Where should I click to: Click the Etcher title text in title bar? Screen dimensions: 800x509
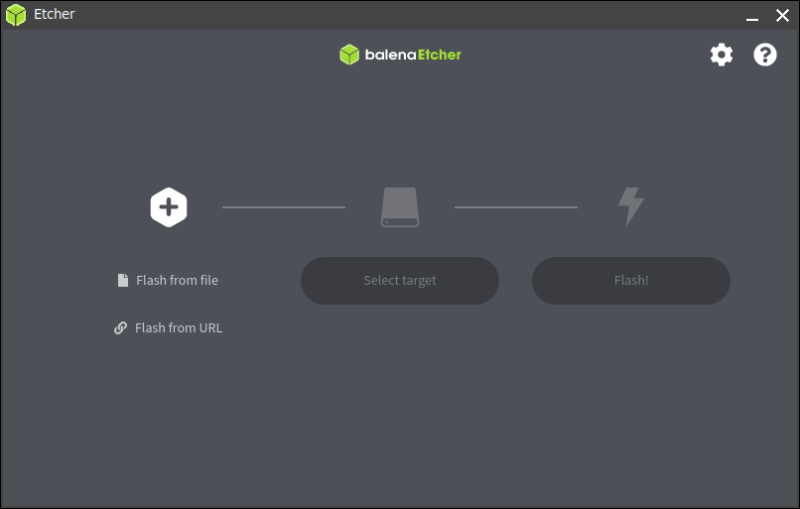[x=54, y=15]
